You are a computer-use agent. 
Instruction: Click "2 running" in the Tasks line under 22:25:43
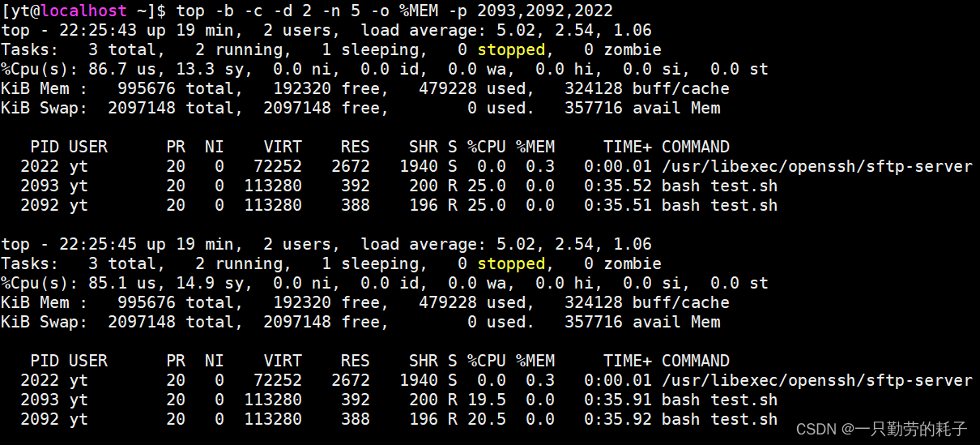(239, 49)
